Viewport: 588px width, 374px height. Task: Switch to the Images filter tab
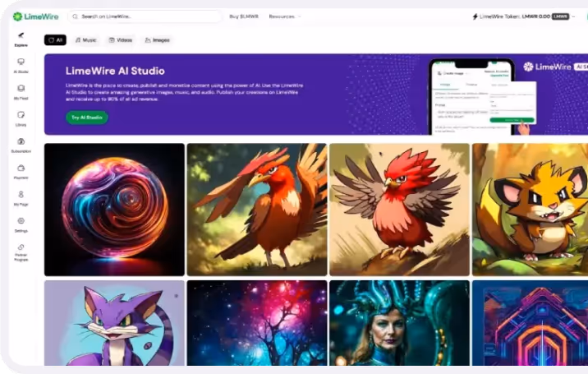coord(158,40)
